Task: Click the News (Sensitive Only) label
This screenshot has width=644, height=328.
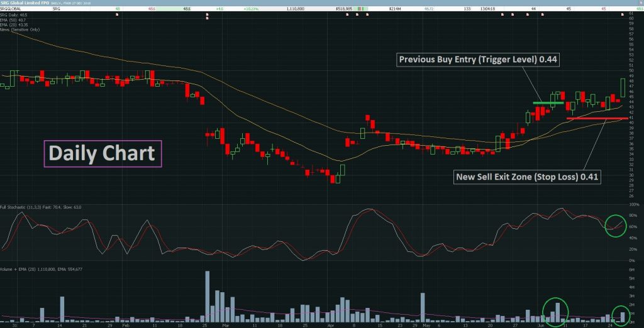Action: point(20,30)
